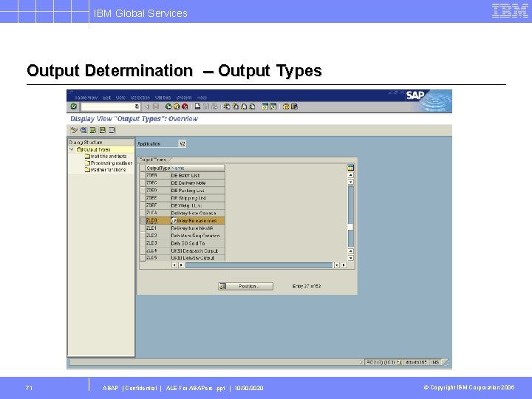Click the vertical scrollbar track of table
Viewport: 532px width, 399px height.
[x=350, y=216]
